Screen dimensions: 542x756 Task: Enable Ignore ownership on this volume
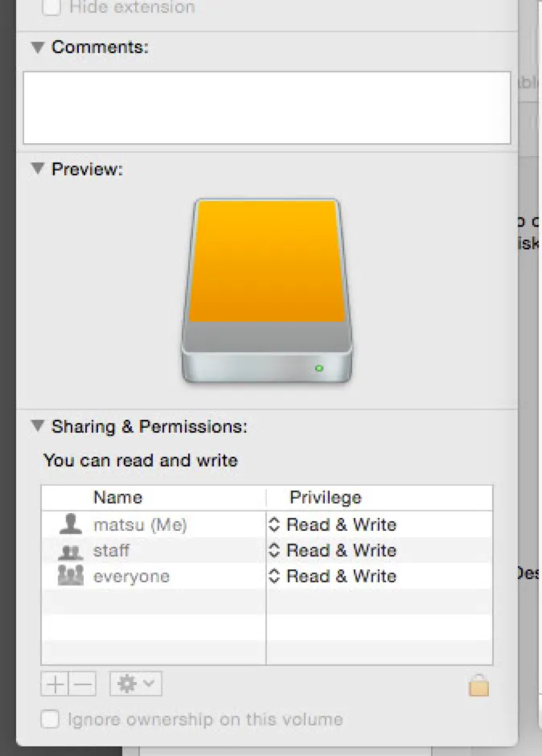tap(51, 719)
